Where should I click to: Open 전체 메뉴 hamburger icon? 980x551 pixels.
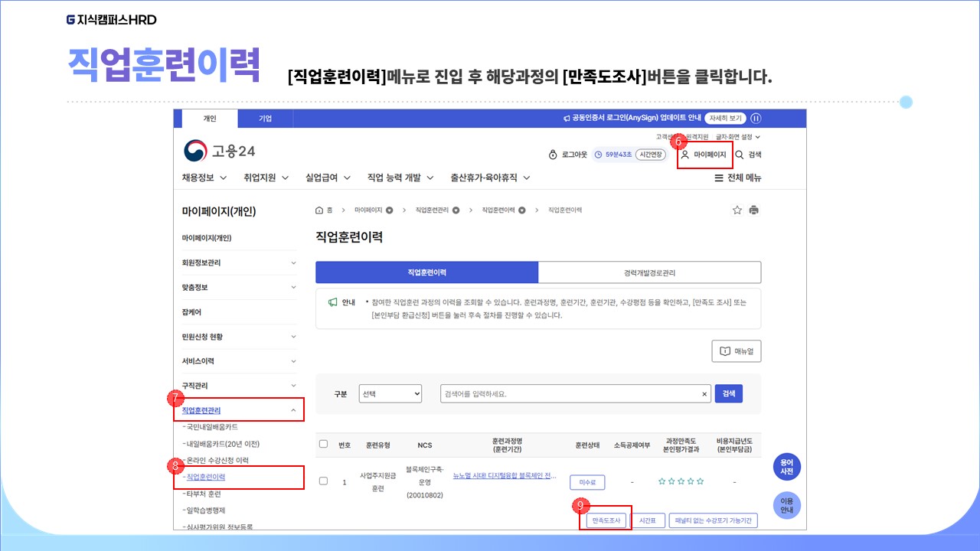(719, 178)
